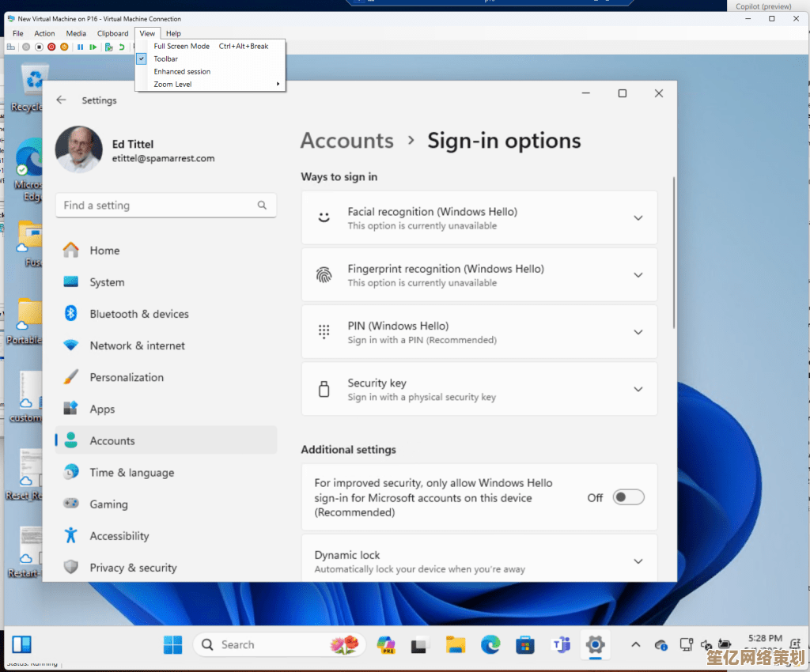Open Bluetooth & devices settings
Viewport: 810px width, 672px height.
tap(138, 314)
